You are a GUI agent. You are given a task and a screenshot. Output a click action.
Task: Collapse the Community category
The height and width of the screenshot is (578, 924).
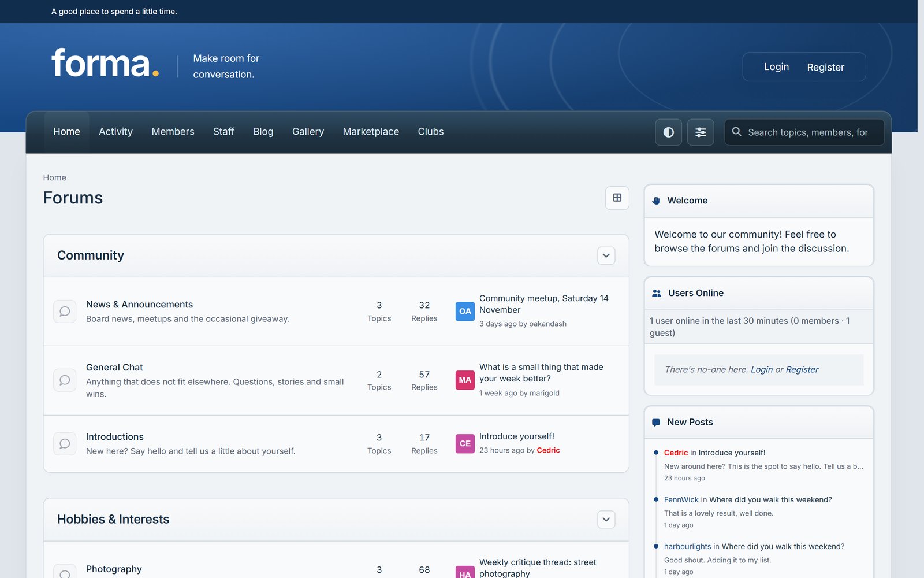pyautogui.click(x=606, y=255)
